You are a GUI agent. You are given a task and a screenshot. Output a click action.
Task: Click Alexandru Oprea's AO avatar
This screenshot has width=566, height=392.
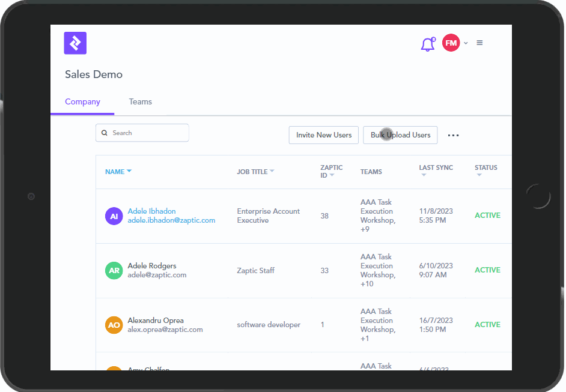tap(114, 325)
